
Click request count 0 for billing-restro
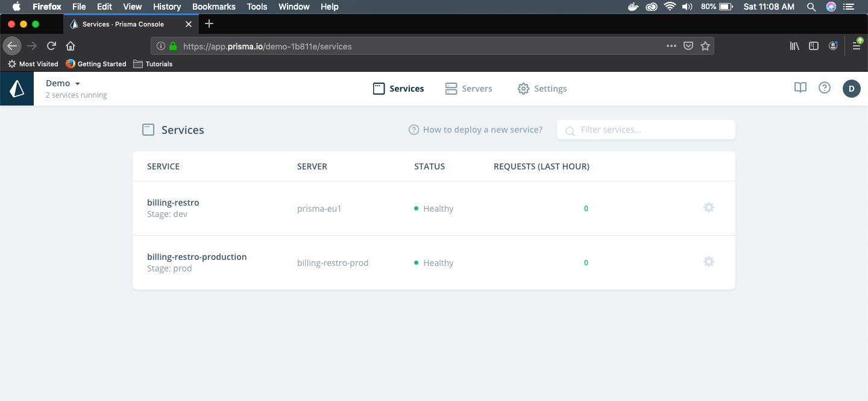pyautogui.click(x=586, y=209)
